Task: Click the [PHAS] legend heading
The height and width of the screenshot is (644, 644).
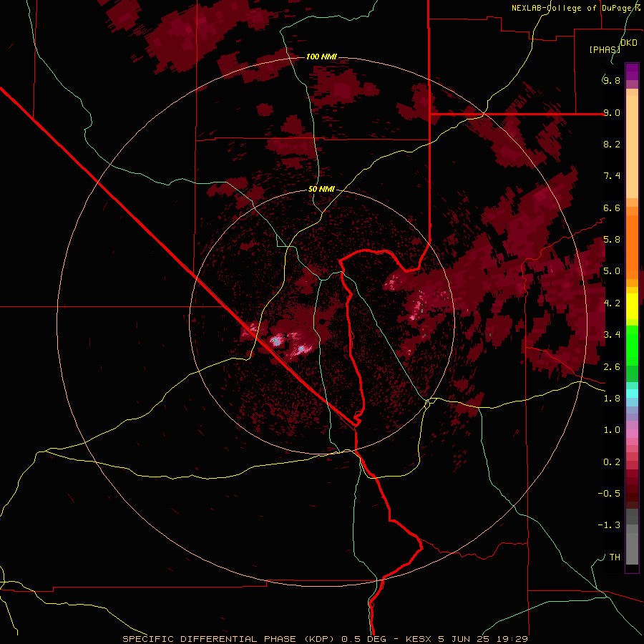Action: point(605,49)
